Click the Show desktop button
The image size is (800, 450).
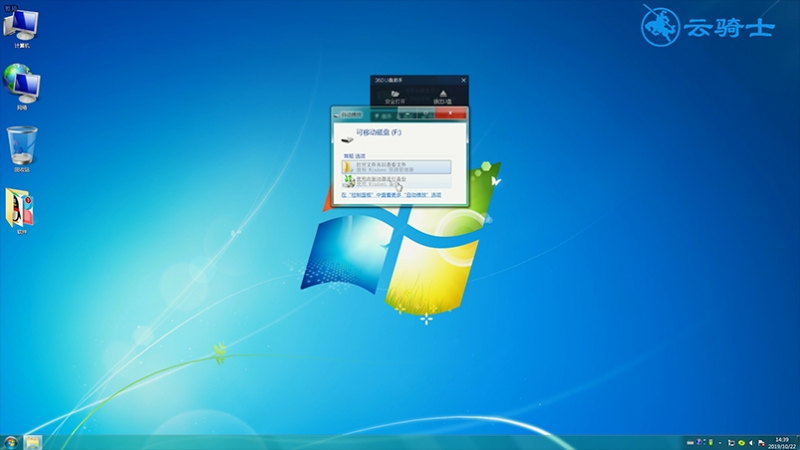pos(798,442)
